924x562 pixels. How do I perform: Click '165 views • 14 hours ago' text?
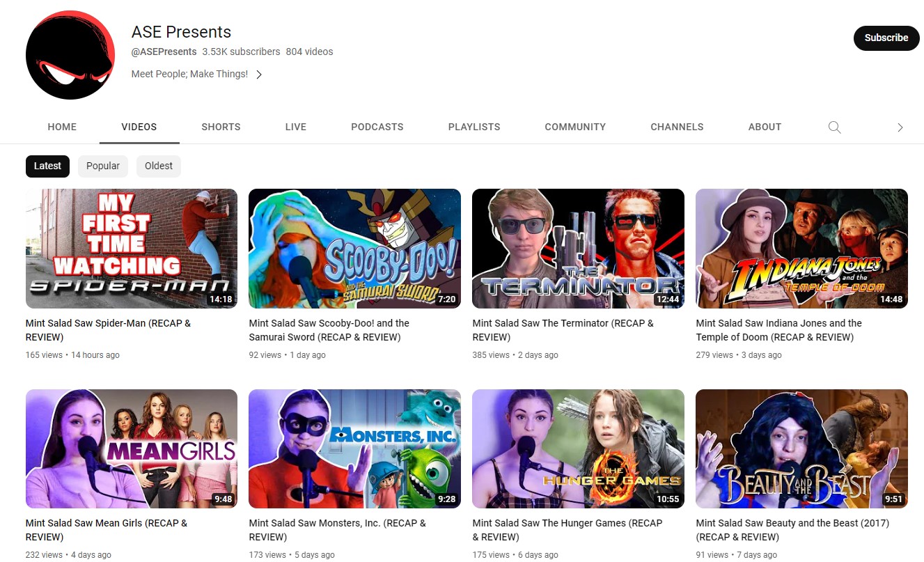72,355
